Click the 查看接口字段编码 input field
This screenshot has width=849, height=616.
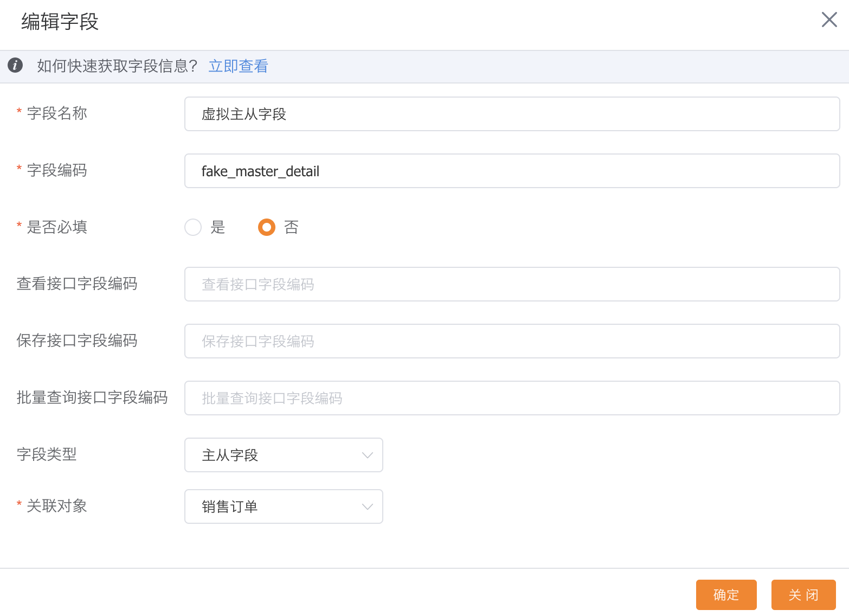point(512,284)
